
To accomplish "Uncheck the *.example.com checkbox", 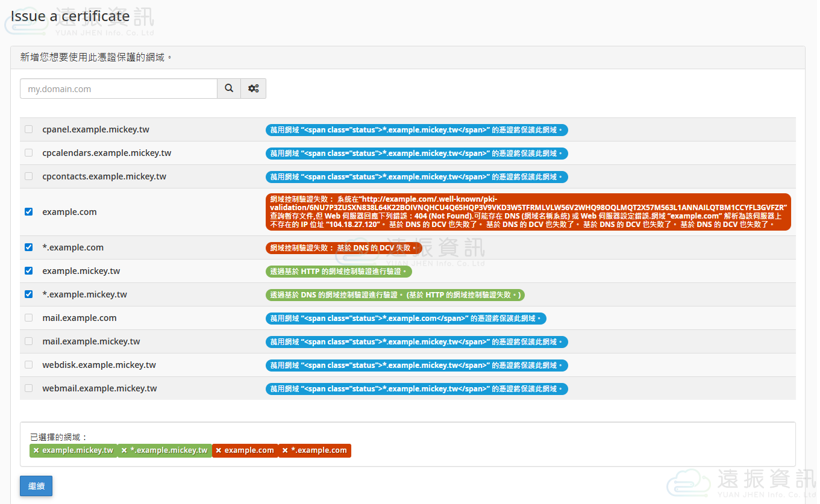I will (x=29, y=247).
